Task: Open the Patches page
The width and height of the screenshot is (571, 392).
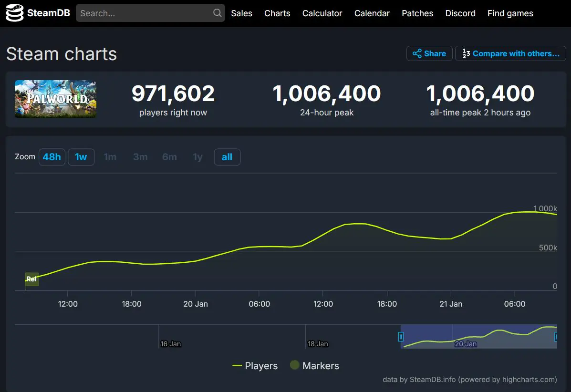Action: 417,13
